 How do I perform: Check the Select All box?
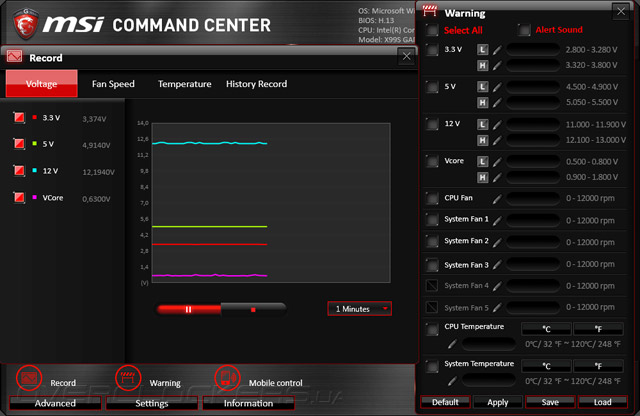point(432,30)
